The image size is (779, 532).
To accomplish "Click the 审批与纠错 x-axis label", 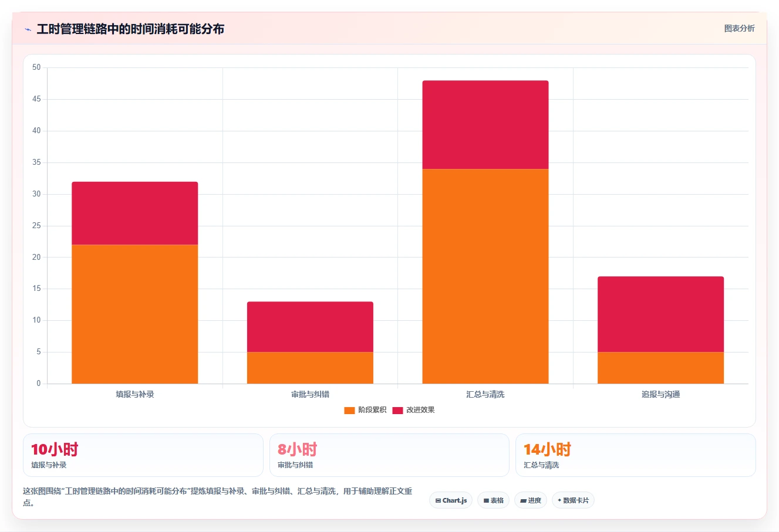I will pos(310,394).
